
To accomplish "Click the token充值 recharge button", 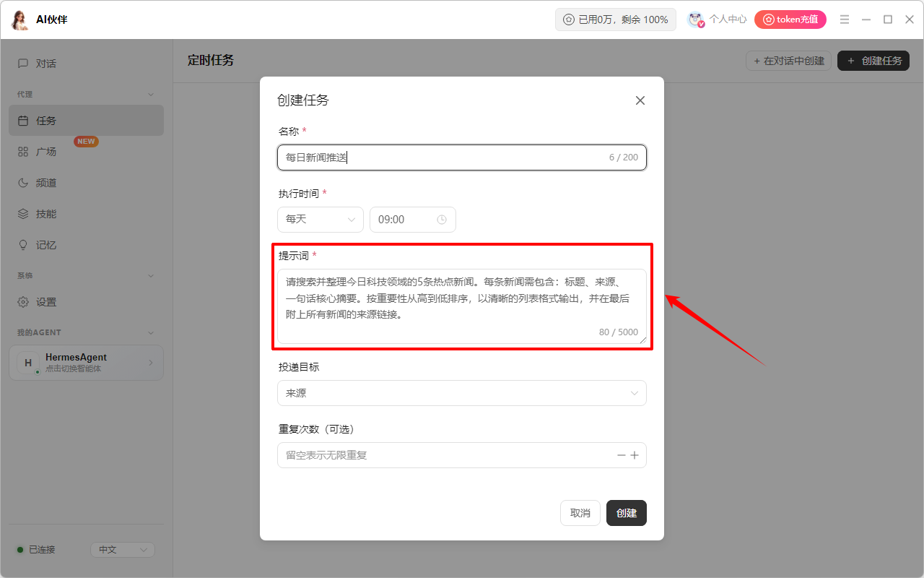I will [790, 20].
